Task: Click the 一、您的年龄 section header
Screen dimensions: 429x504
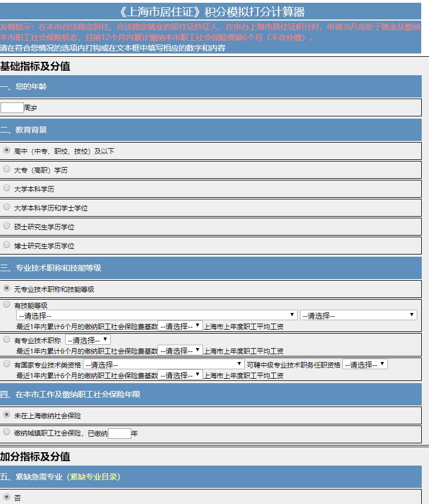Action: (211, 86)
